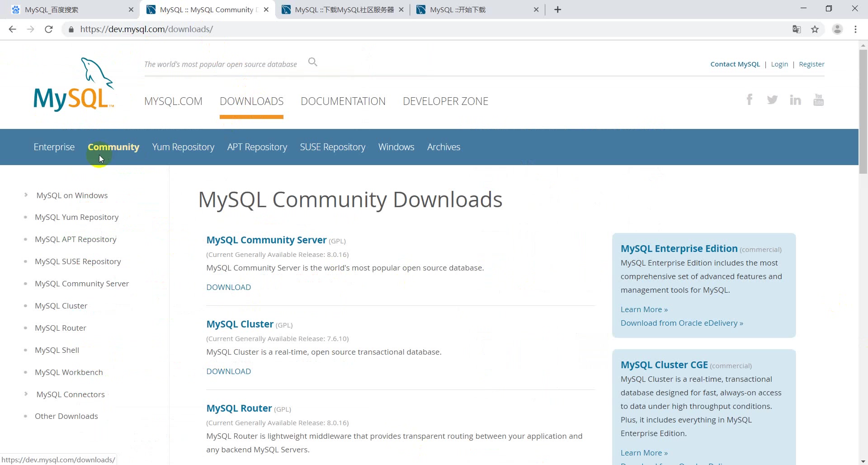
Task: Click the padlock site info icon
Action: pos(71,29)
